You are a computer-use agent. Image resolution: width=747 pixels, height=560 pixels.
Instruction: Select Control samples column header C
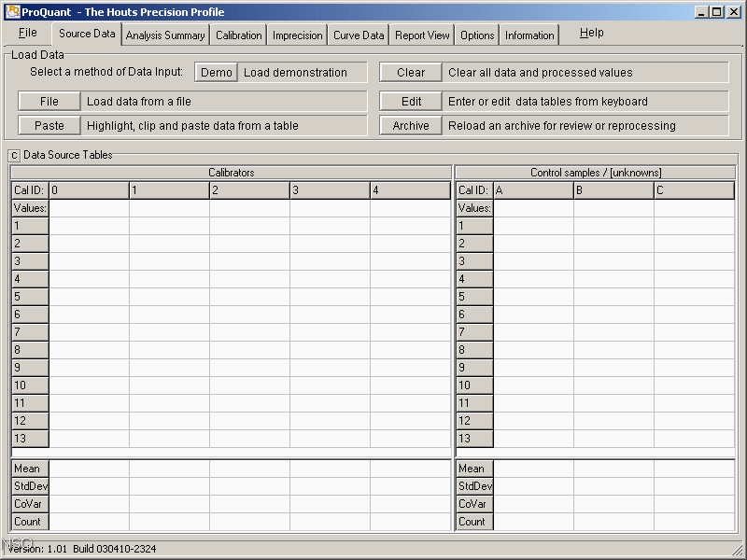click(694, 190)
